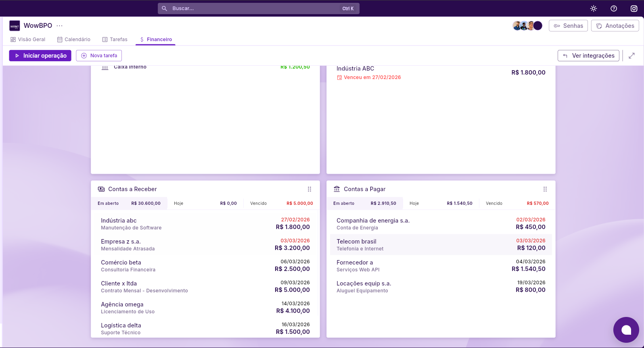The image size is (644, 348).
Task: Go to the Tarefas tab
Action: pos(115,40)
